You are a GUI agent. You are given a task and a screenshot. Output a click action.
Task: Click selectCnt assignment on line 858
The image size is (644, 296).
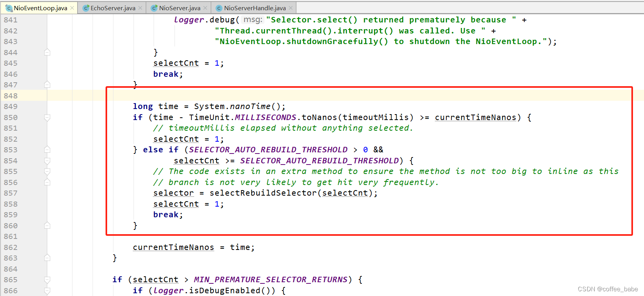click(x=176, y=204)
